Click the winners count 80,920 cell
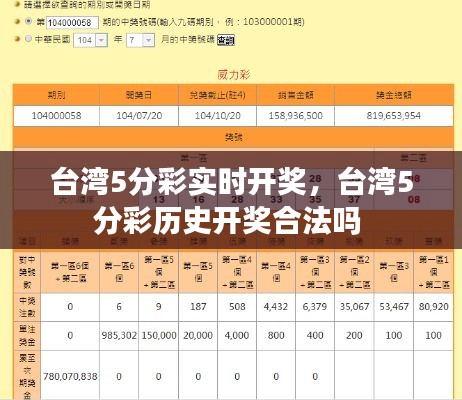This screenshot has width=462, height=400. 434,307
